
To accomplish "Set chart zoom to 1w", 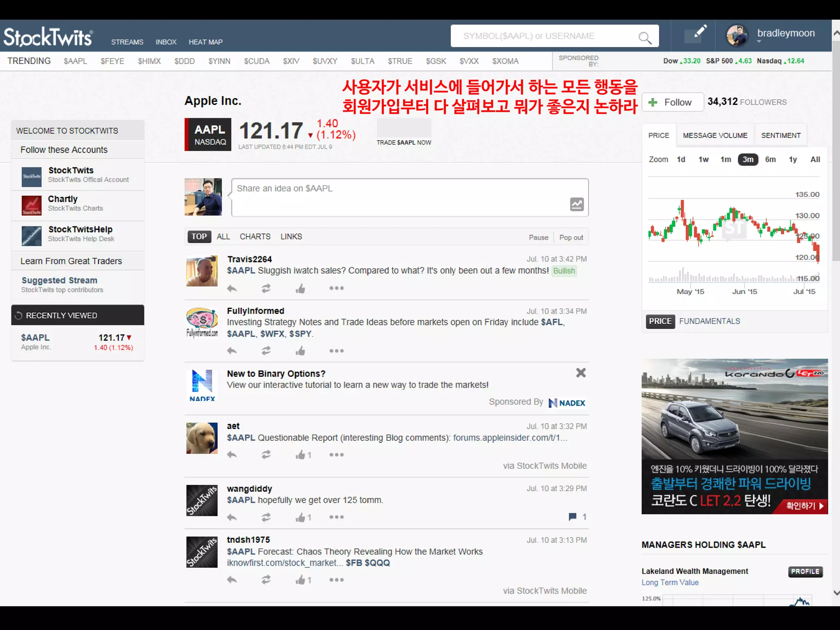I will click(x=703, y=160).
